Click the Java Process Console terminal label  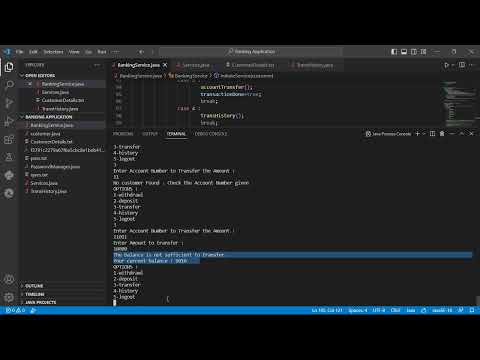click(388, 134)
